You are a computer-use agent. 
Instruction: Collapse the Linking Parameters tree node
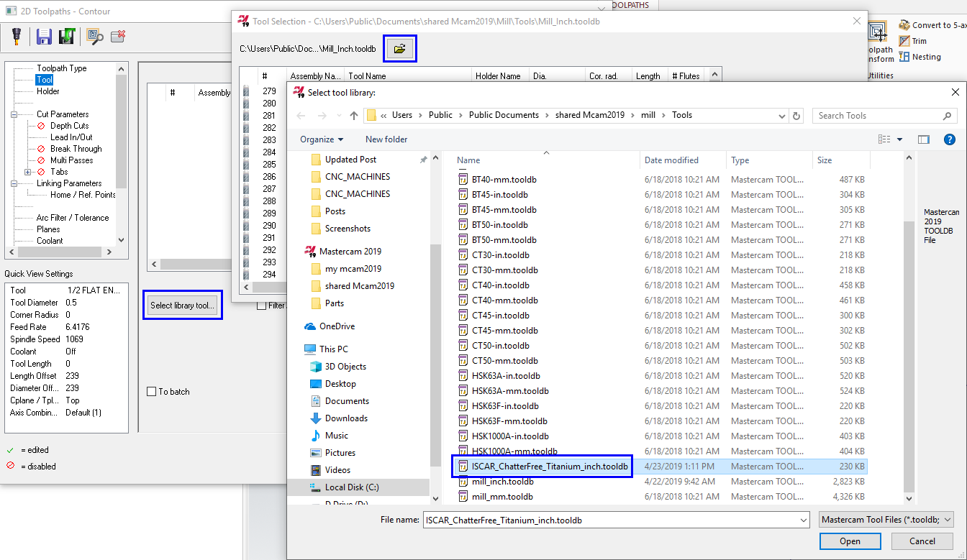[15, 183]
